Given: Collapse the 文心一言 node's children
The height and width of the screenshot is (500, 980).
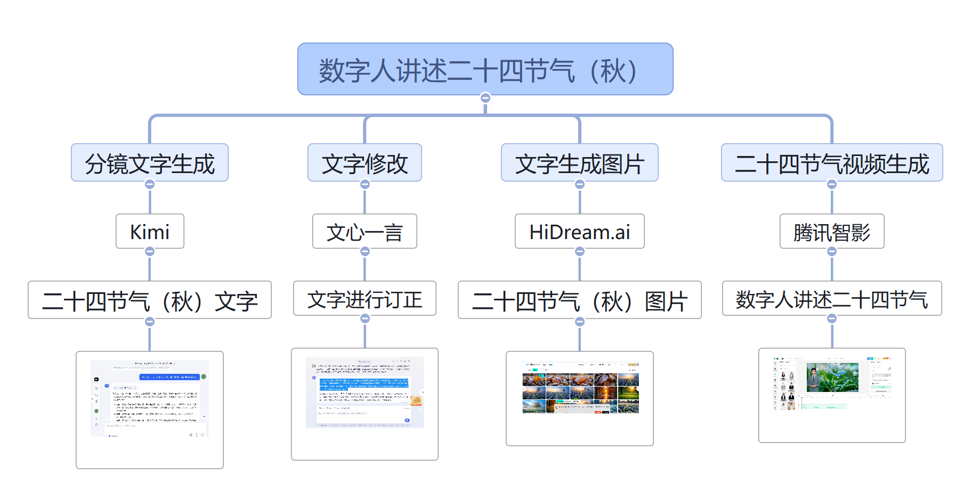Looking at the screenshot, I should (x=365, y=251).
